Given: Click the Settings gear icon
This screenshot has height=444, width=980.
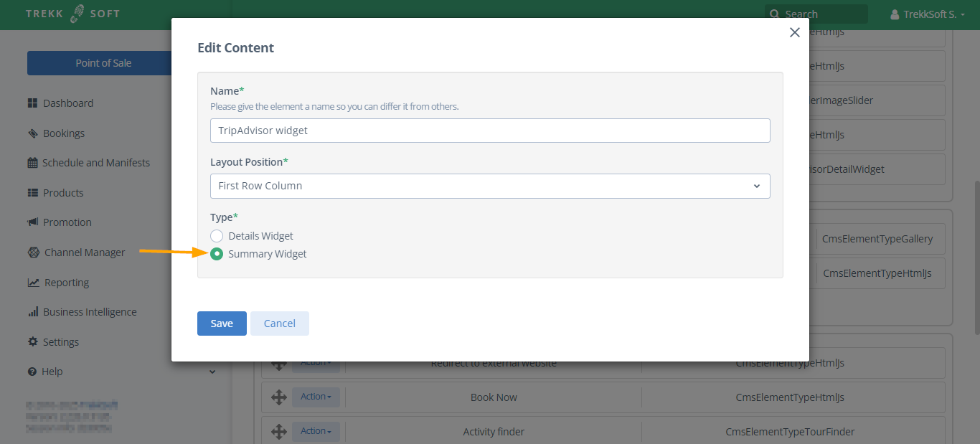Looking at the screenshot, I should pos(32,342).
